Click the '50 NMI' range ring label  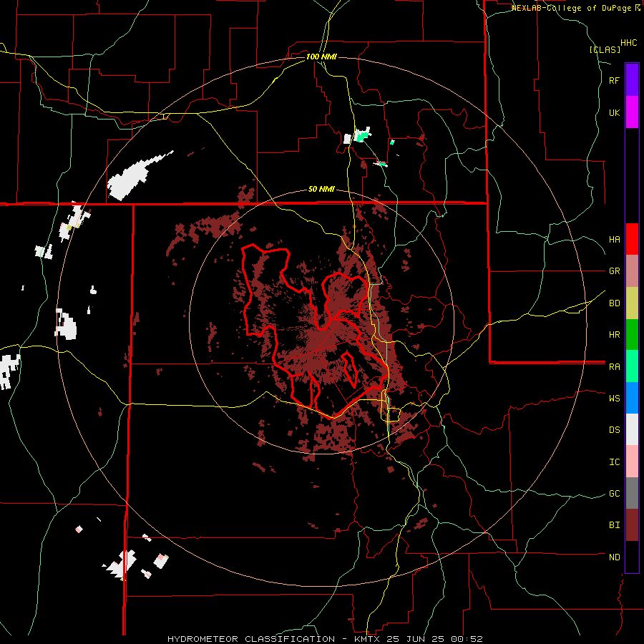point(321,190)
